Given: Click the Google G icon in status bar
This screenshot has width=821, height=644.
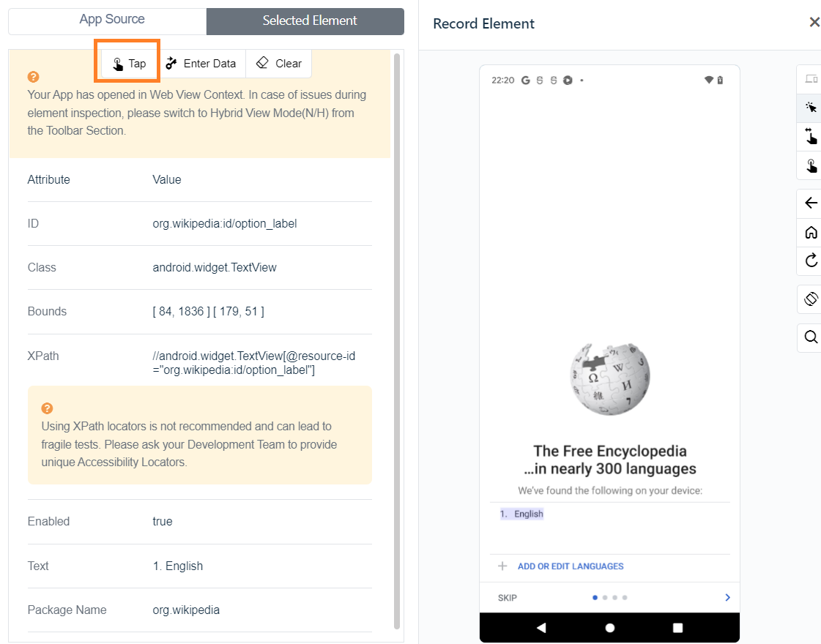Looking at the screenshot, I should [x=526, y=80].
